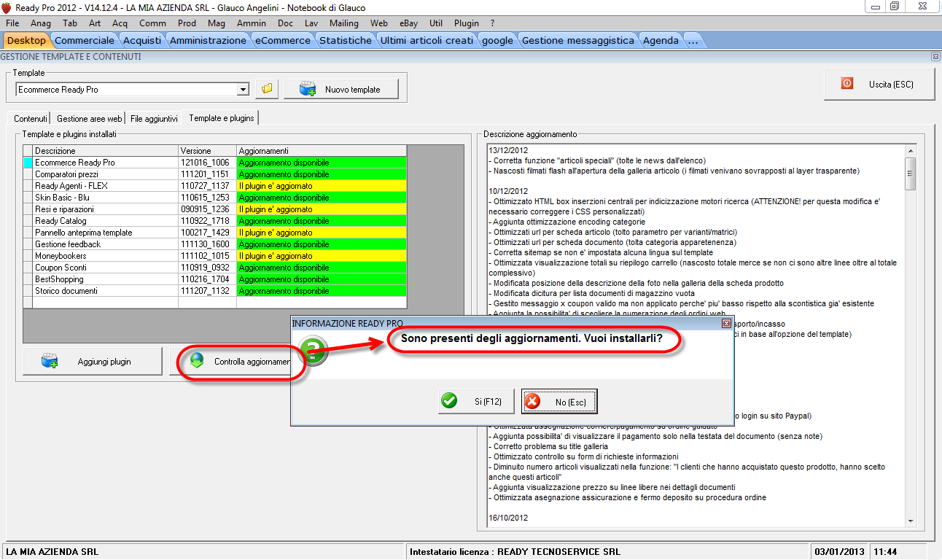Select the Template e plugins sub-tab

221,117
